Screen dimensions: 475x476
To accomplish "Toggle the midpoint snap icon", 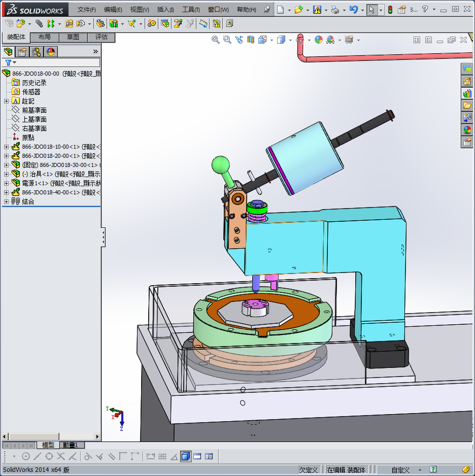I will tap(38, 456).
